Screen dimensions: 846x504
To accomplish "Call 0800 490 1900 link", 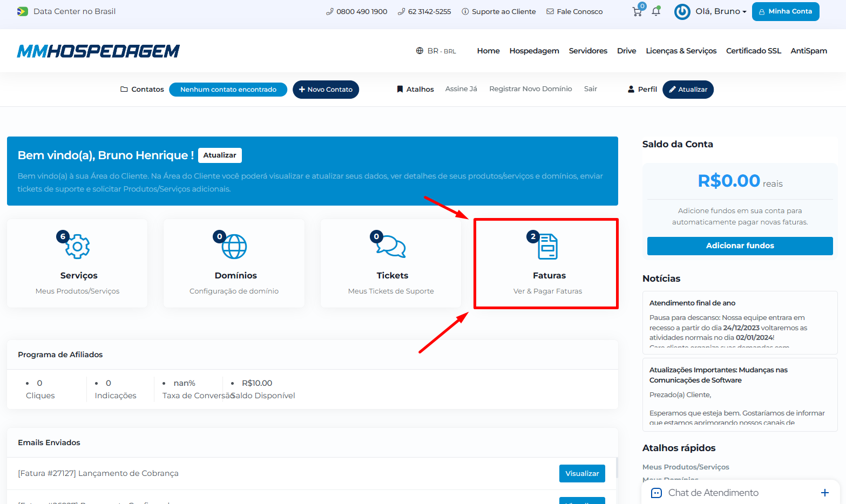I will coord(357,11).
